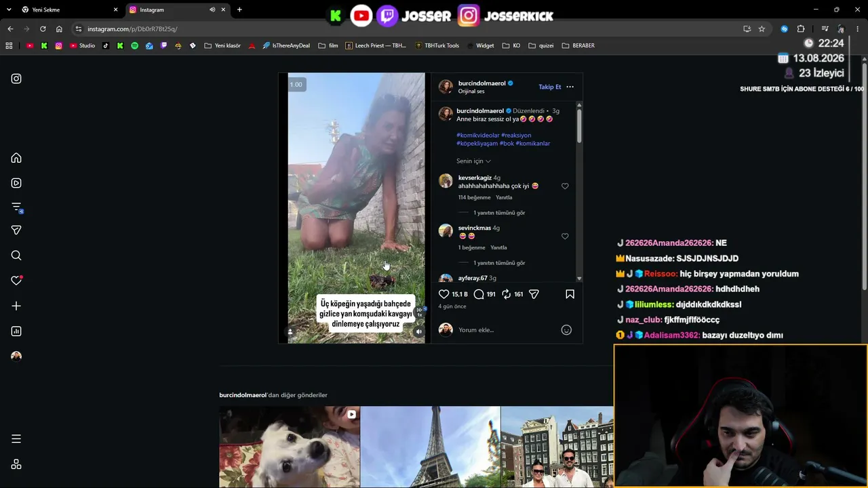The width and height of the screenshot is (868, 488).
Task: Open post options three-dot menu
Action: point(570,87)
